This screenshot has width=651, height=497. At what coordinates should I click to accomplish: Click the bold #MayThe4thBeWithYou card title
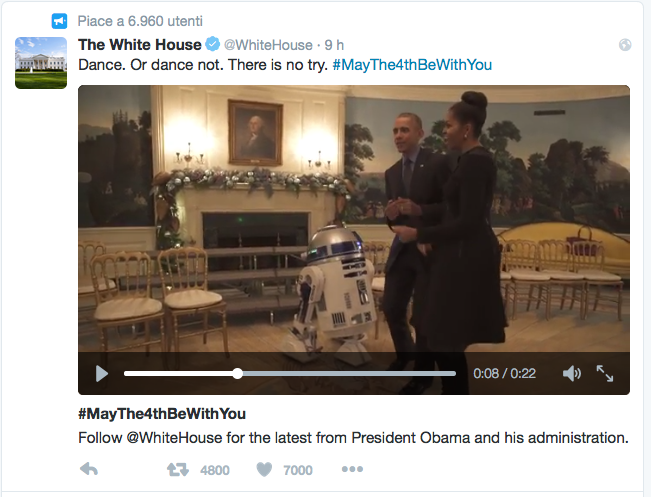[161, 413]
